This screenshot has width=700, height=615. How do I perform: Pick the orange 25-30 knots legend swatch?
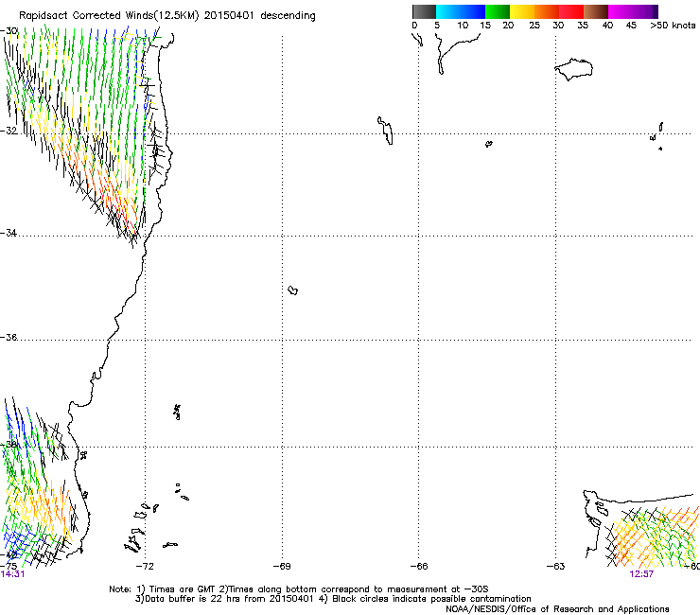[x=547, y=11]
